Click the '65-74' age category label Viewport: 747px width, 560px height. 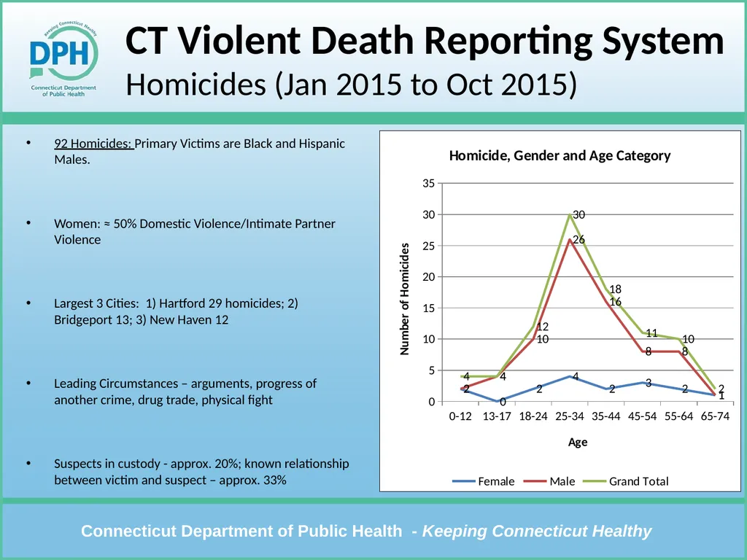[x=715, y=416]
